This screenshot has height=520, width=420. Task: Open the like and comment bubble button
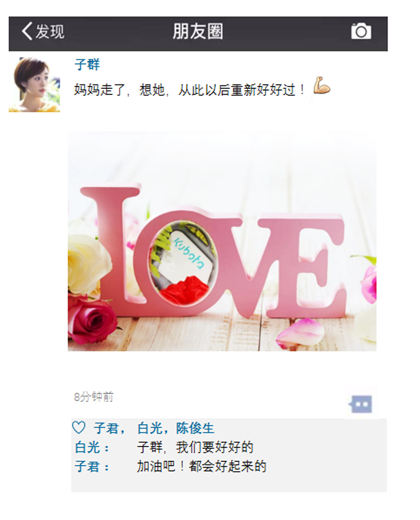click(x=361, y=405)
